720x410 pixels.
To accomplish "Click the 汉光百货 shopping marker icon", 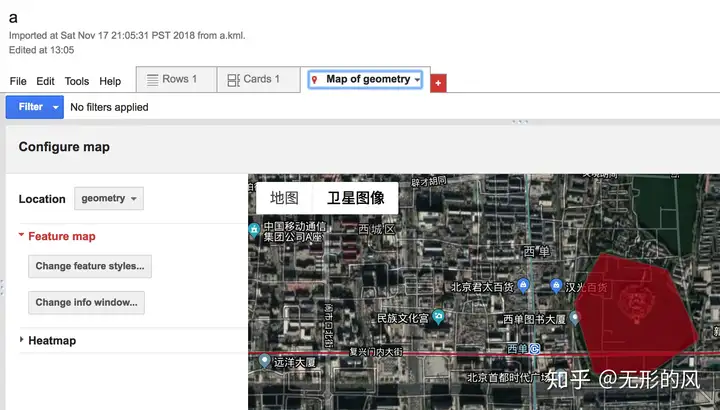I will (x=556, y=286).
